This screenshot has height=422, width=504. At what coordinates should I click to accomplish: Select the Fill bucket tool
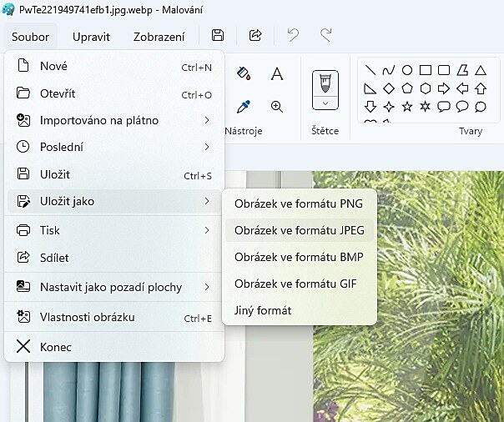(x=244, y=74)
